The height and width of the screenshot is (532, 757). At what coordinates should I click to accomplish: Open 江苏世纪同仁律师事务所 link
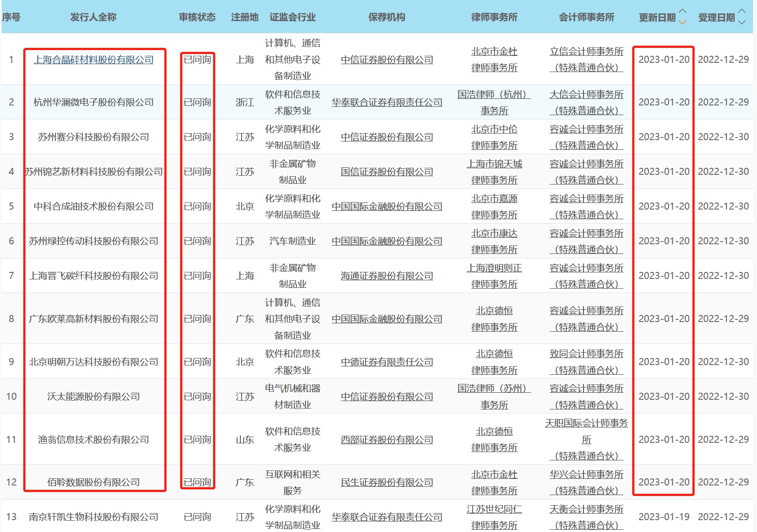coord(494,517)
